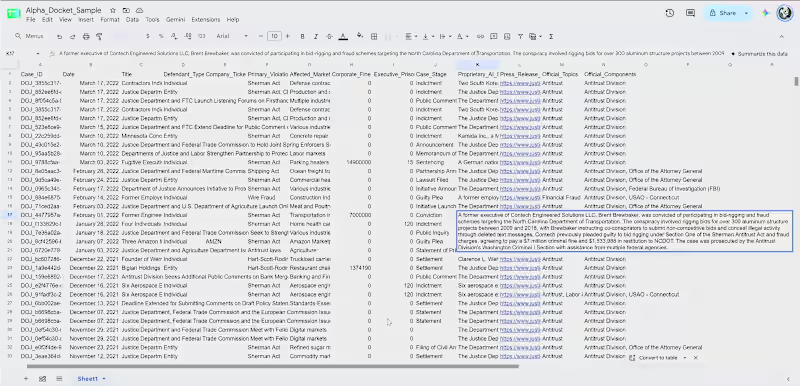Image resolution: width=800 pixels, height=386 pixels.
Task: Open the Insert menu
Action: click(x=86, y=20)
